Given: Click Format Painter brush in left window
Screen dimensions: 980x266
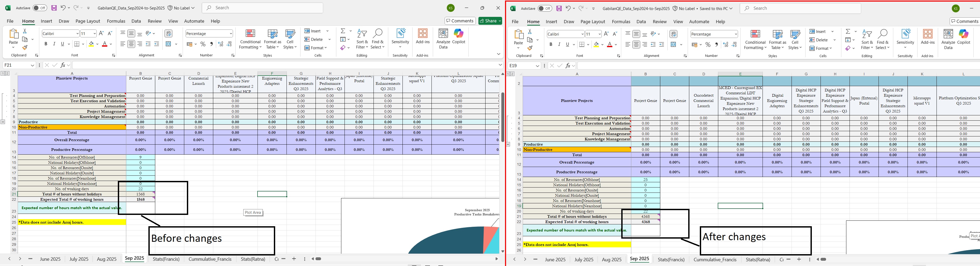Looking at the screenshot, I should pyautogui.click(x=25, y=48).
